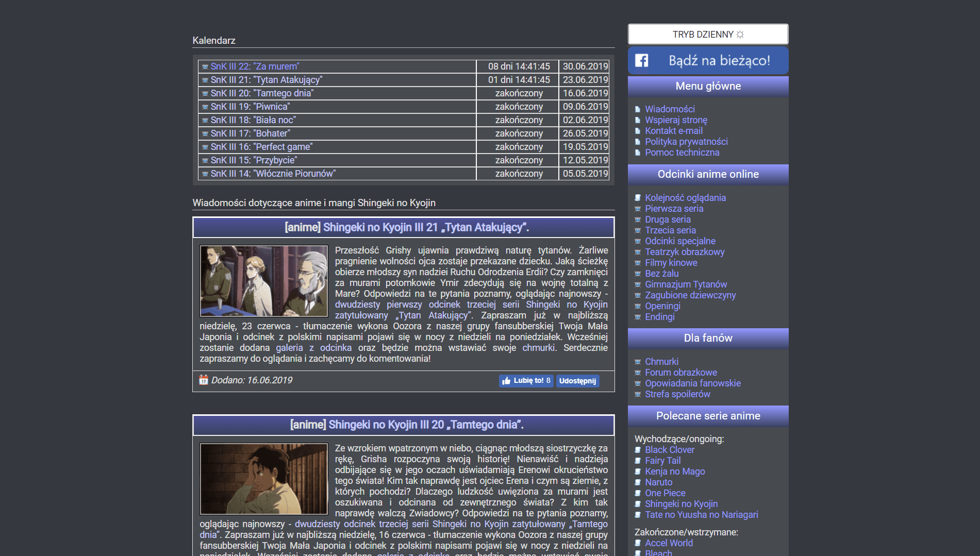Viewport: 980px width, 556px height.
Task: Open Black Clover recommended series
Action: (669, 450)
